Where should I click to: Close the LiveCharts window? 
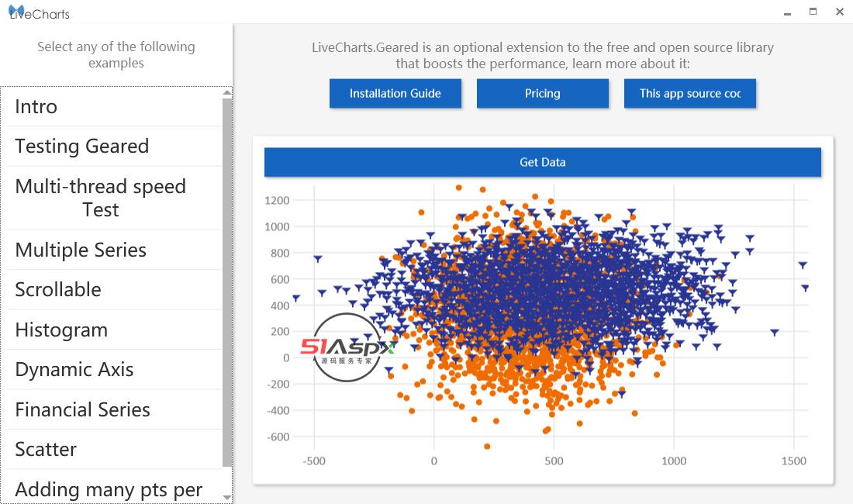[839, 12]
